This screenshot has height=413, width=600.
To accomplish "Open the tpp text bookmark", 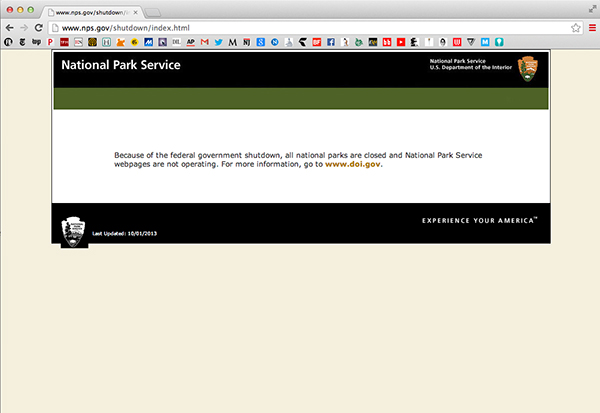I will [x=36, y=42].
